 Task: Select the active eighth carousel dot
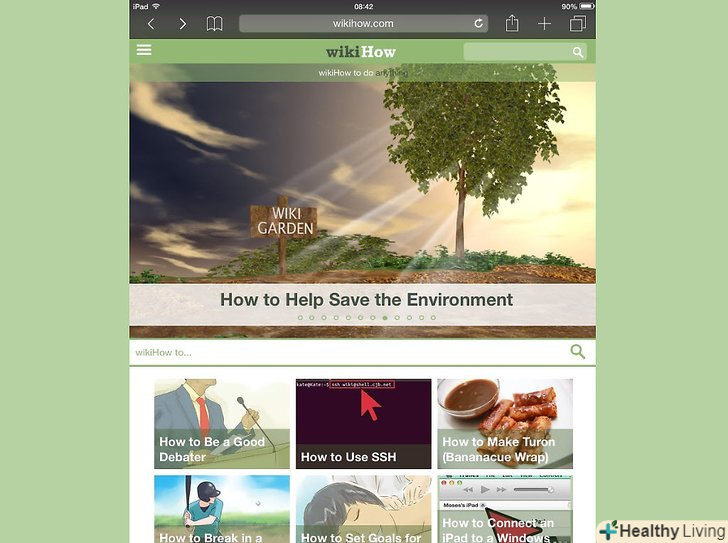pyautogui.click(x=385, y=318)
